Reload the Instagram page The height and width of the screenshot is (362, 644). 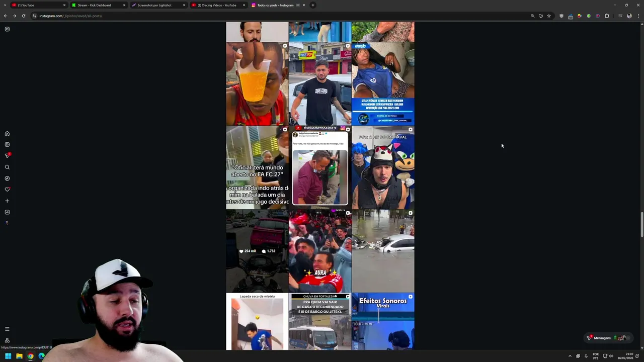pos(23,16)
